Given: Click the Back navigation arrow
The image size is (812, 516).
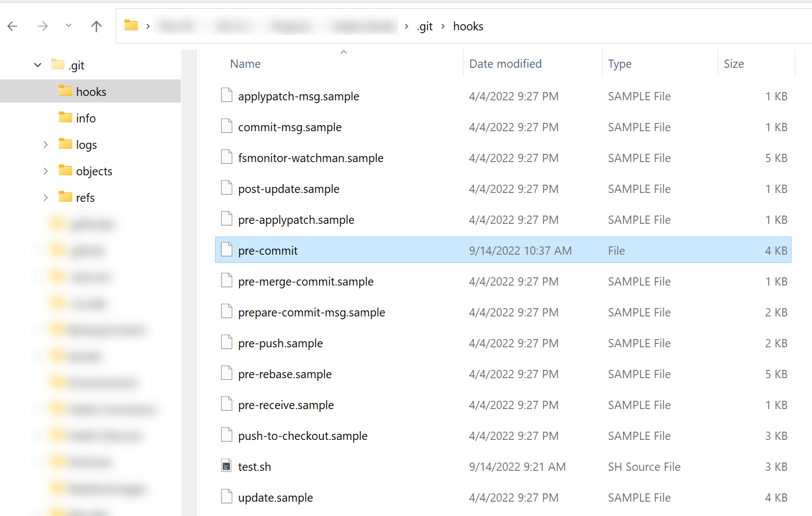Looking at the screenshot, I should (13, 26).
